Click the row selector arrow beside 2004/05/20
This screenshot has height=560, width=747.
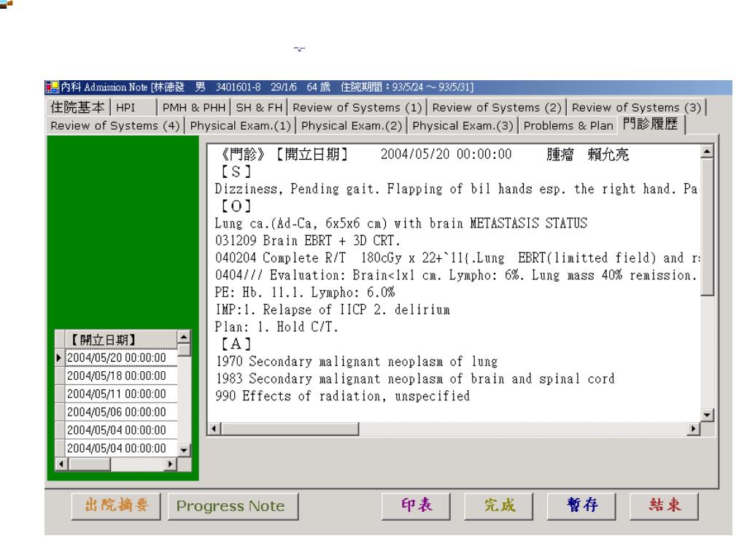60,357
